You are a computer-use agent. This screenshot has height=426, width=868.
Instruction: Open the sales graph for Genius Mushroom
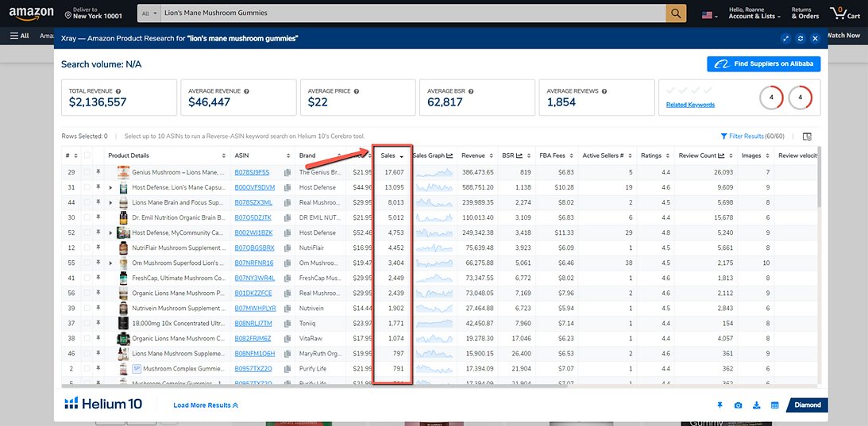tap(434, 173)
